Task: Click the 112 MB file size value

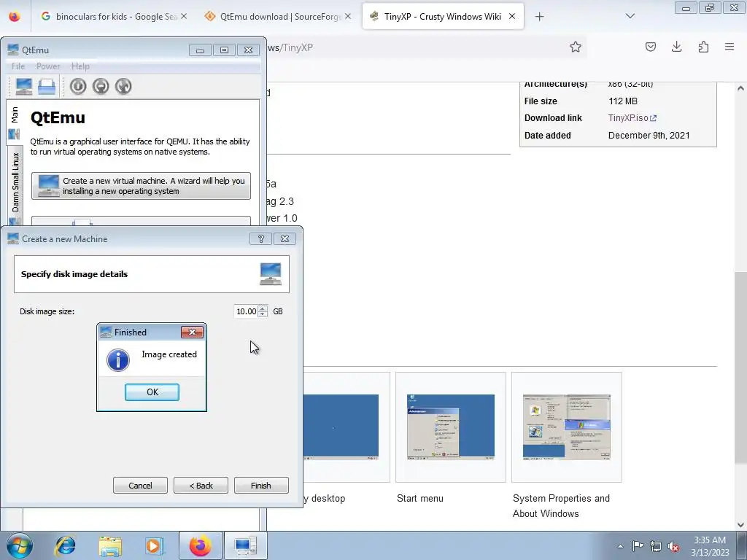Action: [623, 101]
